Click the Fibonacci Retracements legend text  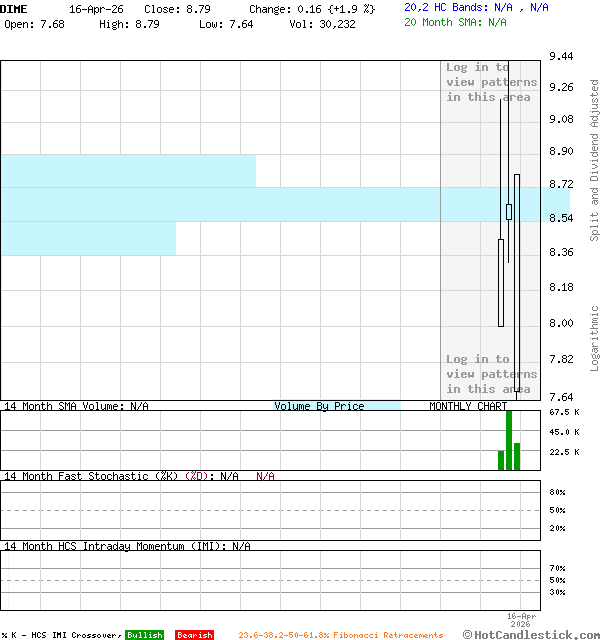tap(340, 635)
